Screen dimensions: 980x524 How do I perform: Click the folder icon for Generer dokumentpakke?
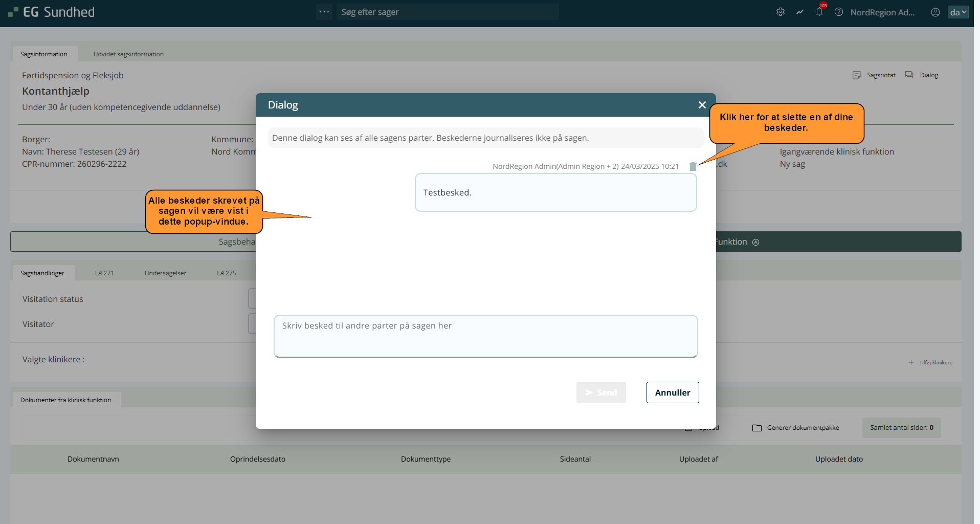tap(757, 428)
